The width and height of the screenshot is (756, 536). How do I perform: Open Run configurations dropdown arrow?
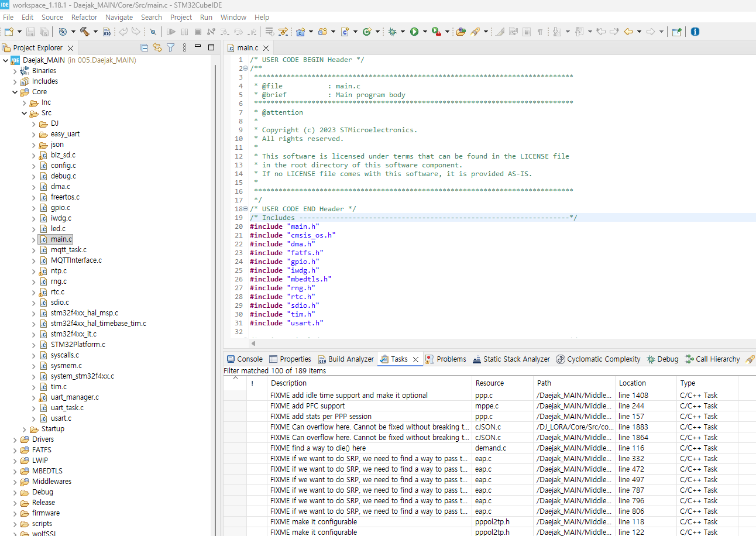click(x=425, y=32)
